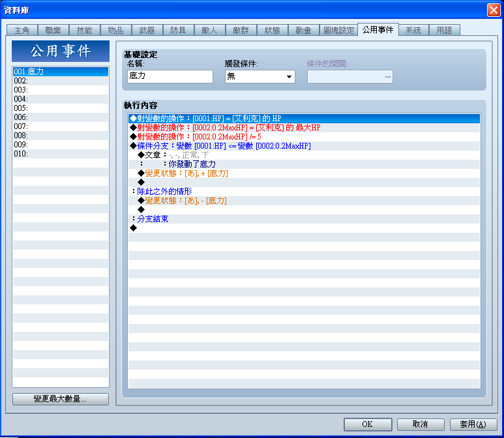This screenshot has width=504, height=438.
Task: Select the empty line below + [底力] command
Action: 304,182
